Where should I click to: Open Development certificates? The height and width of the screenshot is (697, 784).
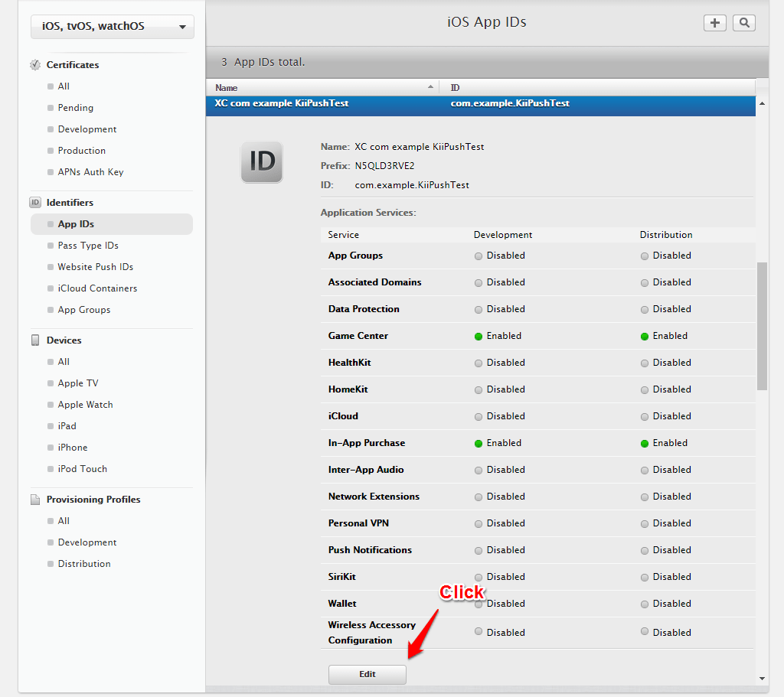(x=87, y=129)
